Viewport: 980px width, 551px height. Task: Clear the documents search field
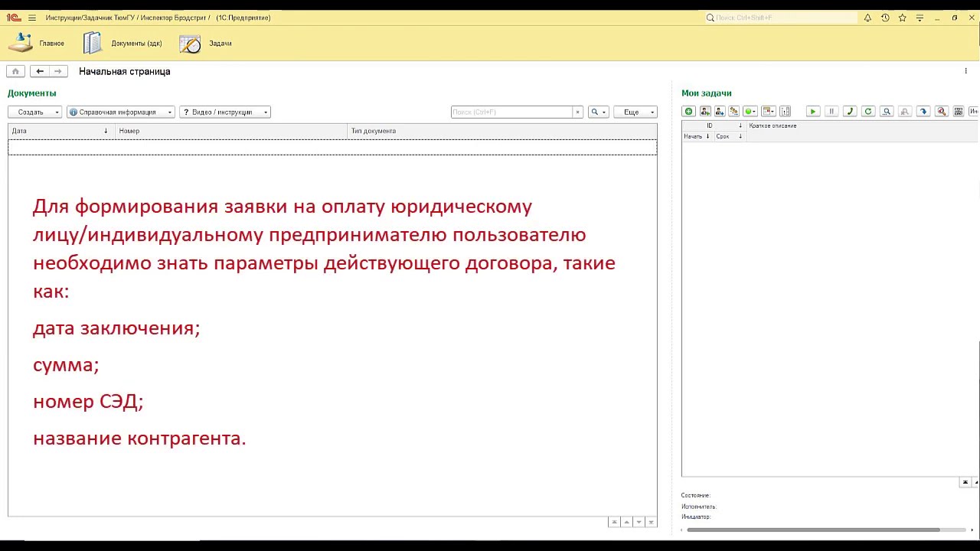pyautogui.click(x=578, y=112)
